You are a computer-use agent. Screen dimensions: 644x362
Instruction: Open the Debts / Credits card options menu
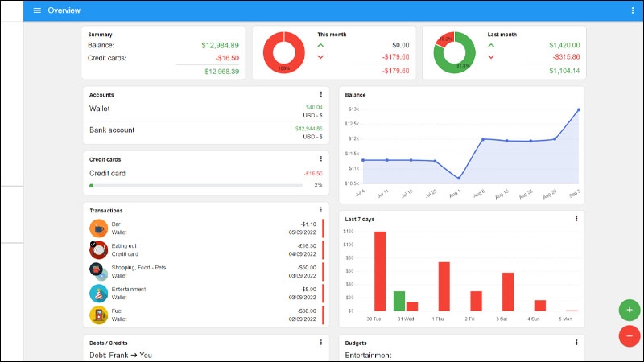pos(320,343)
